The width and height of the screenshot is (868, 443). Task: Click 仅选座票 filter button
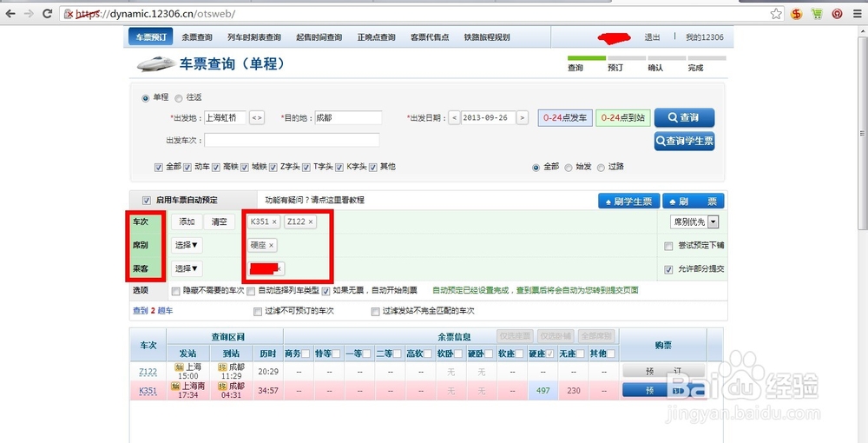pyautogui.click(x=515, y=336)
